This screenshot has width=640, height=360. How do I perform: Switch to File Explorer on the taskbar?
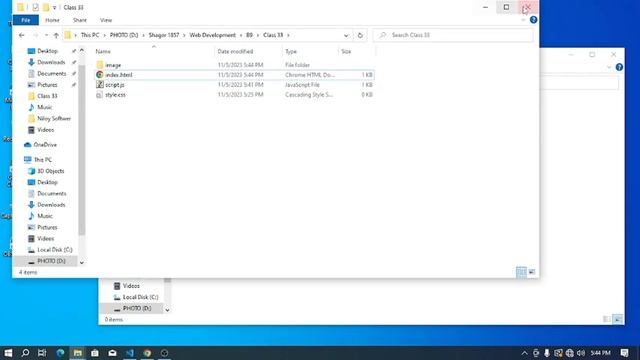click(x=78, y=353)
